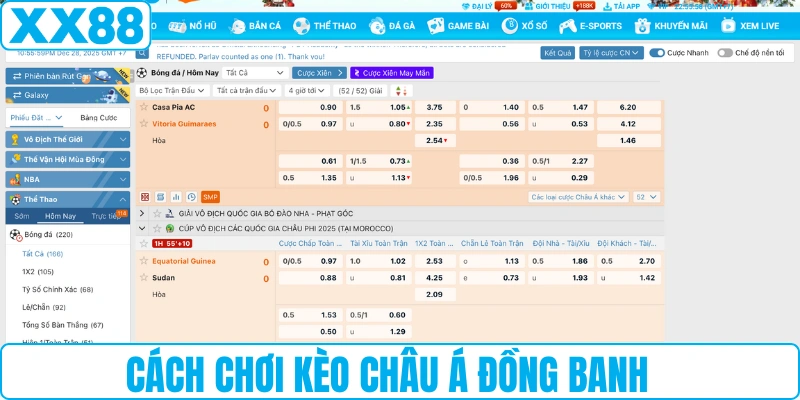The image size is (800, 400).
Task: Click the Cược Xiên parlay button
Action: [319, 73]
